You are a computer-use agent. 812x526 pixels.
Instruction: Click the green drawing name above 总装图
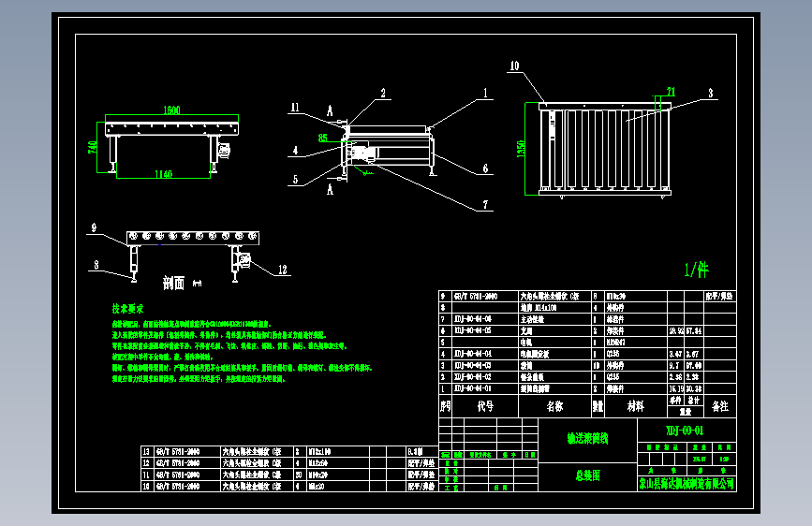click(x=588, y=439)
